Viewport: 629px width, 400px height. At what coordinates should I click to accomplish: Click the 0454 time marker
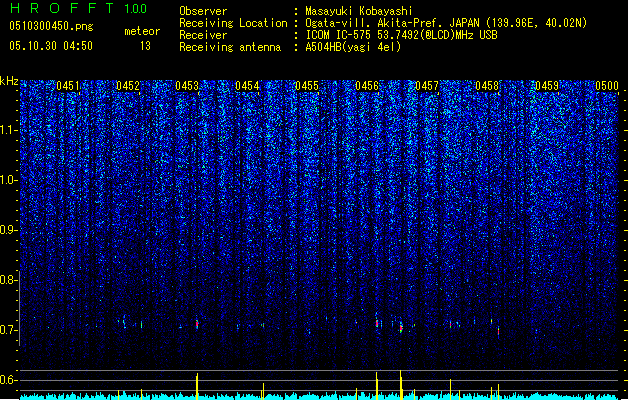point(247,85)
